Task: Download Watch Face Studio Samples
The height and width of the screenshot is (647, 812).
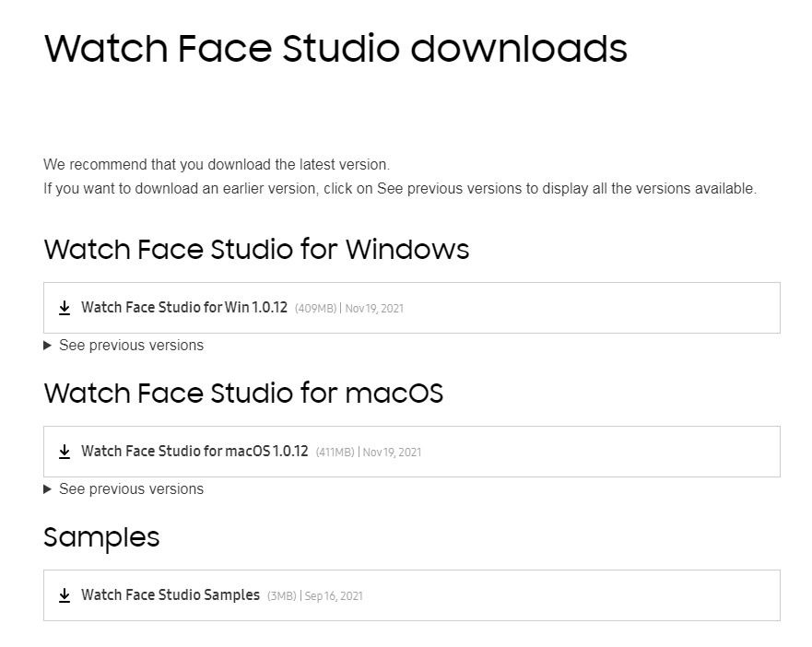Action: [x=171, y=594]
